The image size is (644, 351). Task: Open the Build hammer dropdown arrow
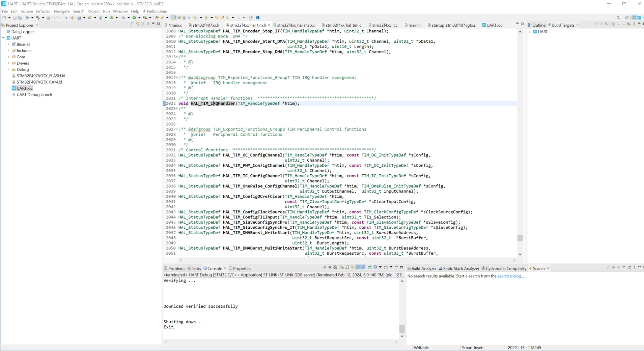(x=43, y=18)
